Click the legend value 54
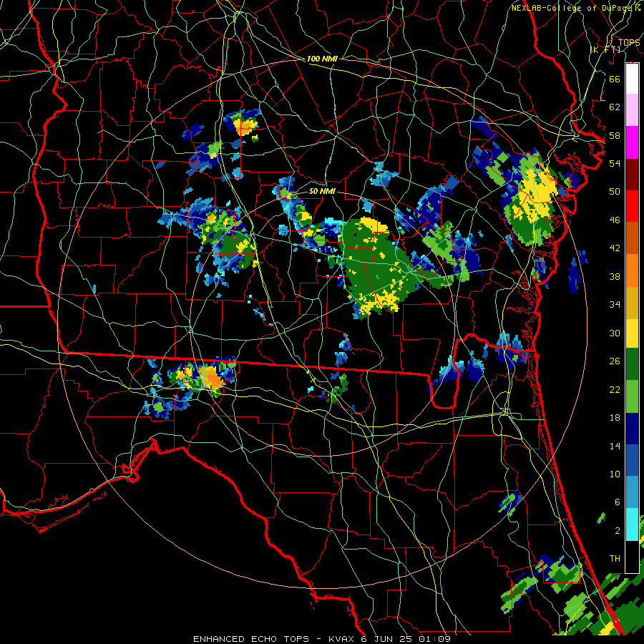The image size is (644, 644). coord(615,163)
